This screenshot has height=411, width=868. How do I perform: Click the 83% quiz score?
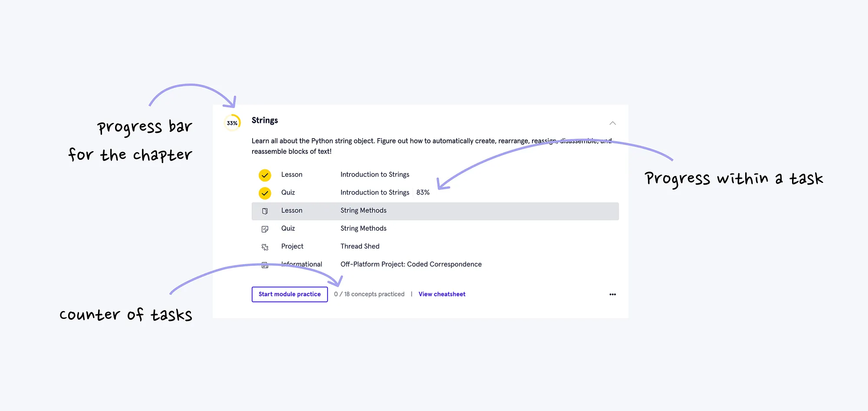[423, 192]
